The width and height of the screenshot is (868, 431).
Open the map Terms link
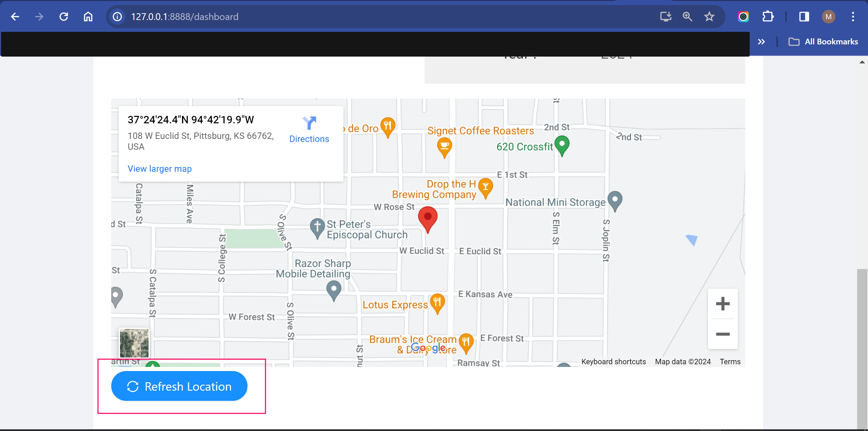pyautogui.click(x=730, y=362)
